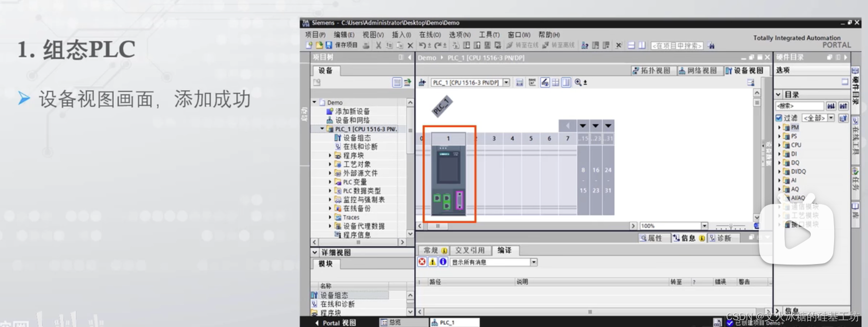Open the 帮助(H) menu
This screenshot has height=327, width=868.
pyautogui.click(x=549, y=35)
